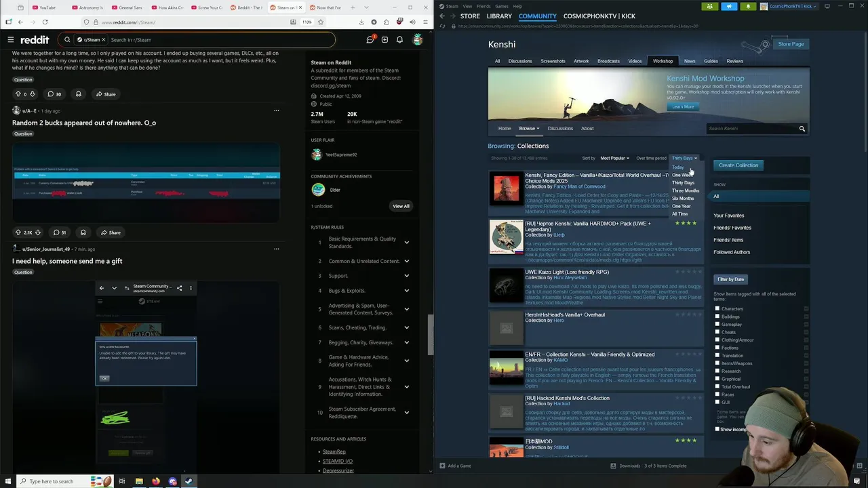Open Reddit notifications bell
Image resolution: width=868 pixels, height=488 pixels.
click(399, 40)
